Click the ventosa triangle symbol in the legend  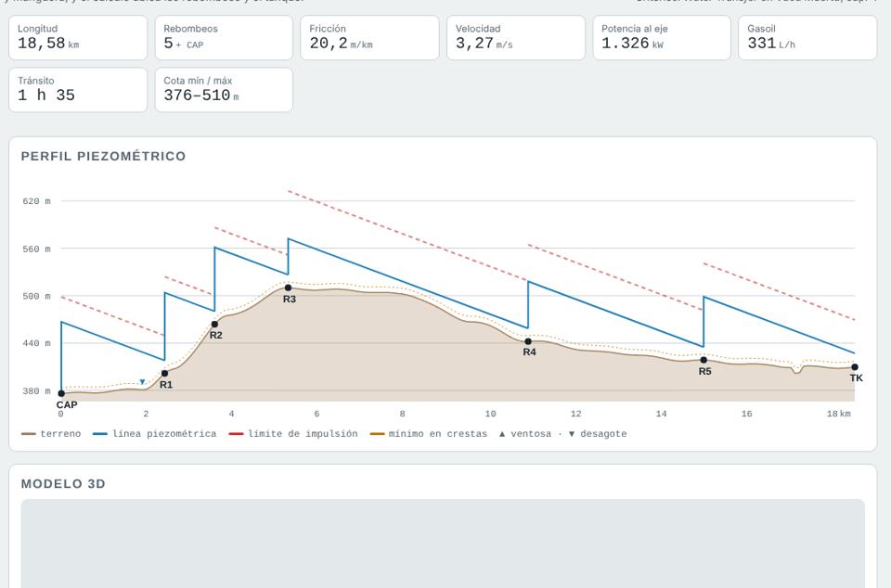[x=502, y=434]
